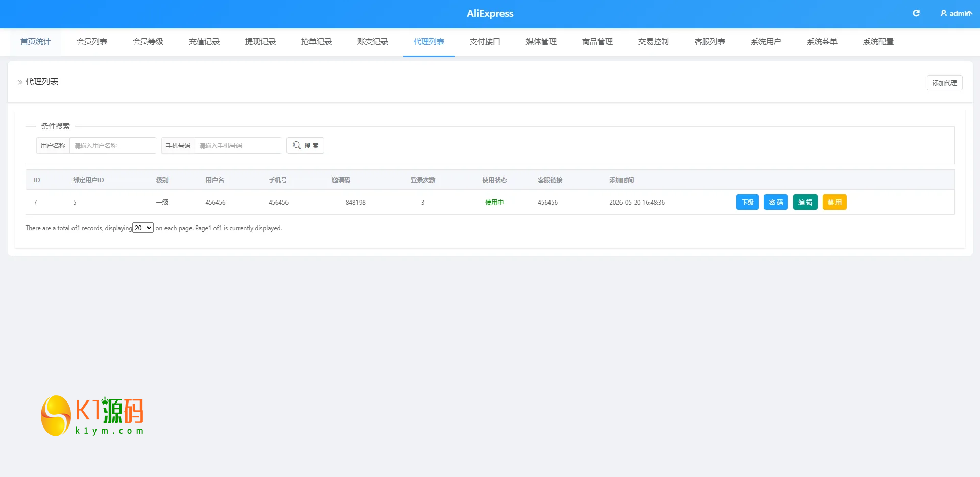
Task: Focus the 用户名称 input field
Action: tap(113, 145)
